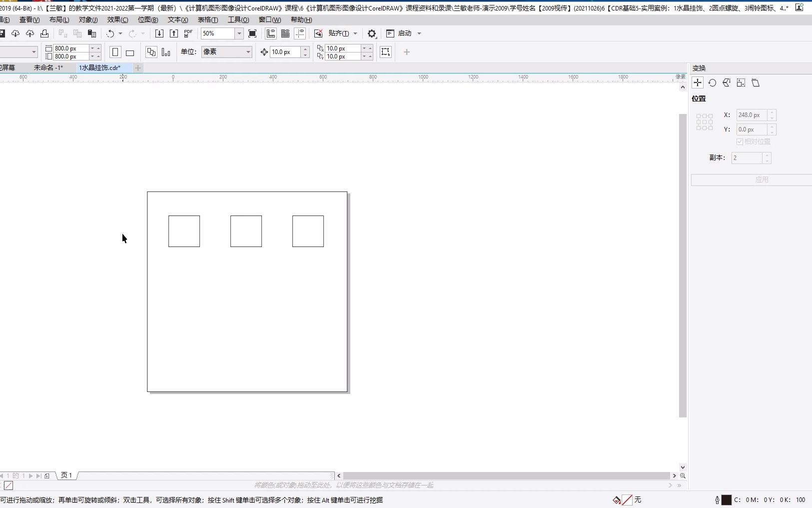Click the plus new document tab button
Screen dimensions: 812x508
coord(138,67)
